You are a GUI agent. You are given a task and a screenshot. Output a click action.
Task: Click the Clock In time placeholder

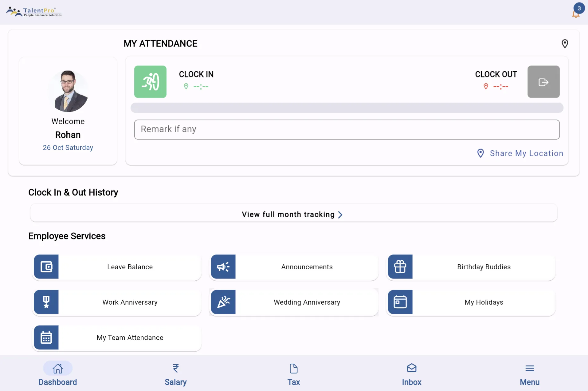[201, 87]
